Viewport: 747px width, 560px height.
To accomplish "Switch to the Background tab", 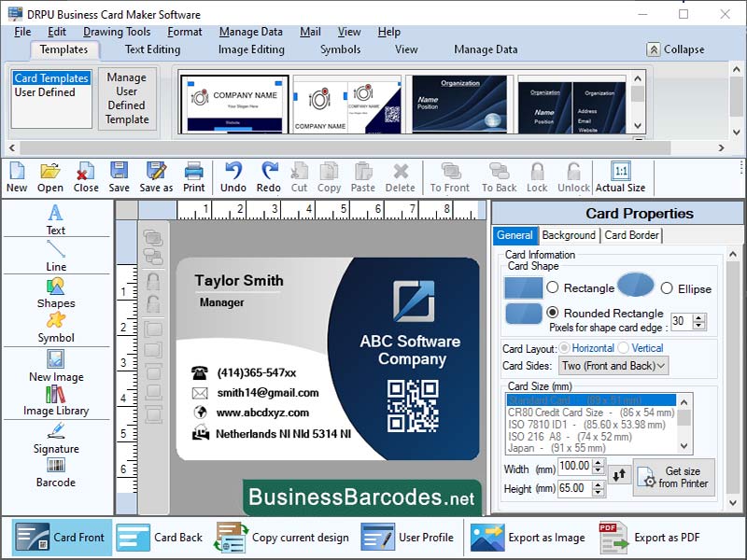I will click(x=568, y=235).
